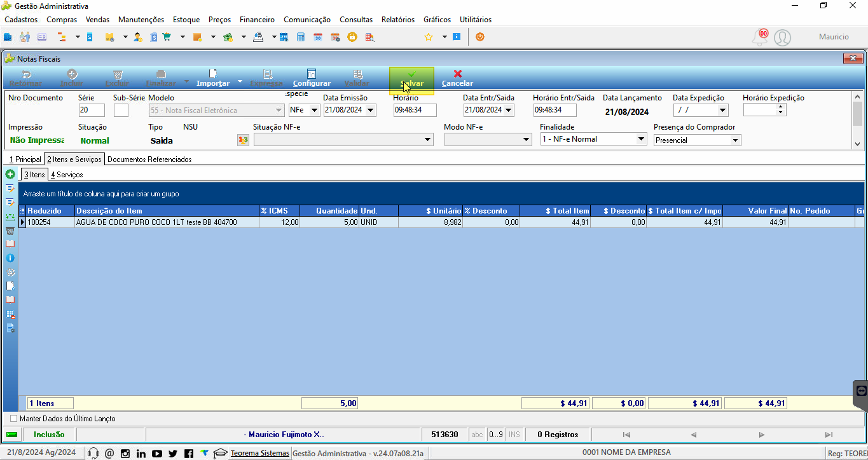The height and width of the screenshot is (460, 868).
Task: Enable Manter Dados do Último Lançto checkbox
Action: coord(14,419)
